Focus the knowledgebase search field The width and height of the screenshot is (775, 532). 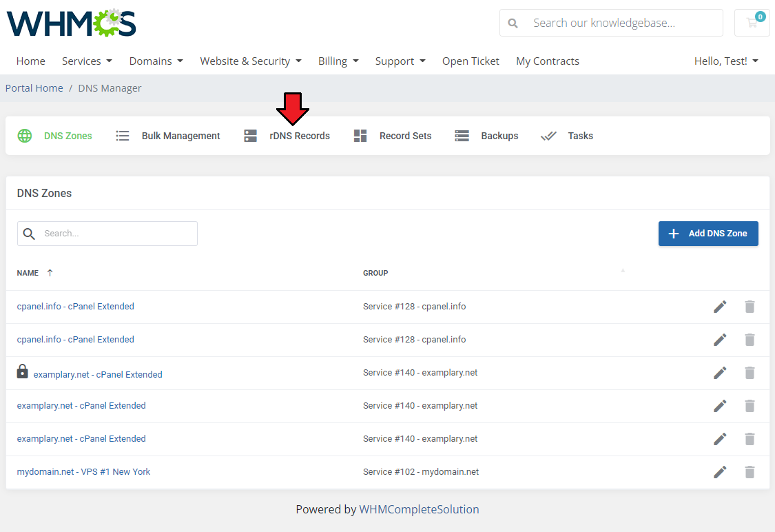pos(611,23)
